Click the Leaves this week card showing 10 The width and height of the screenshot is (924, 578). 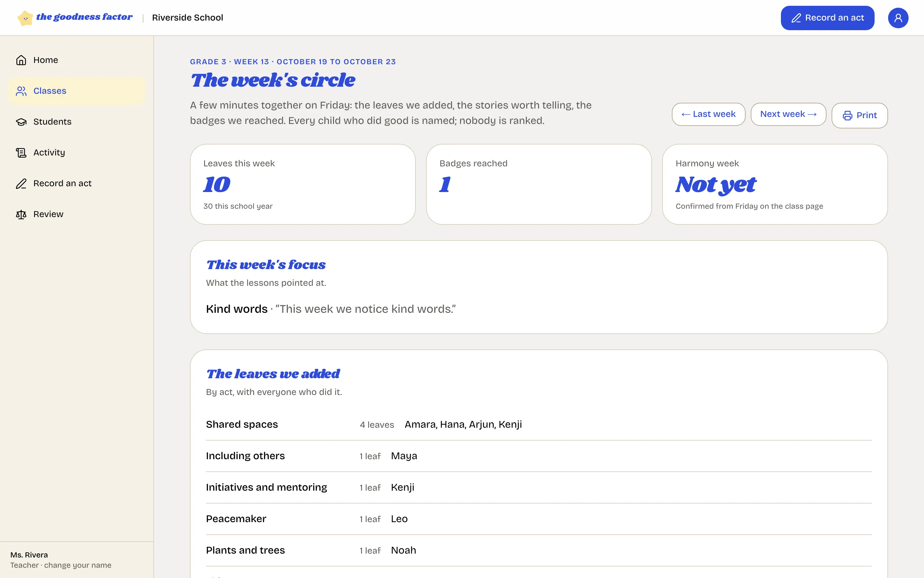(303, 184)
